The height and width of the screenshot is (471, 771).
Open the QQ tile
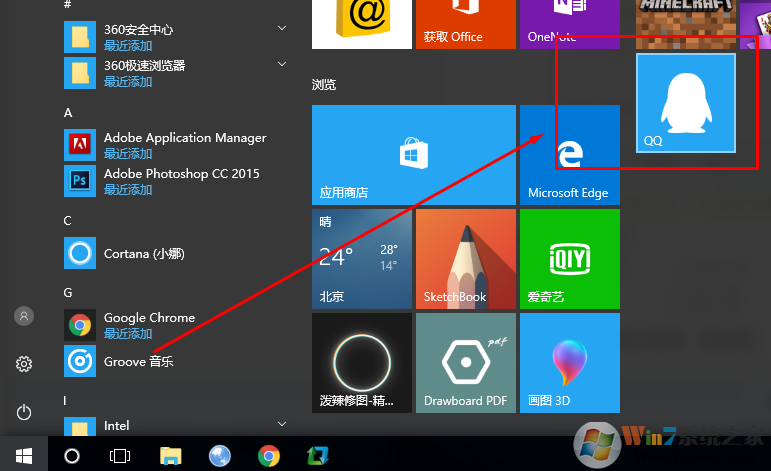(686, 103)
